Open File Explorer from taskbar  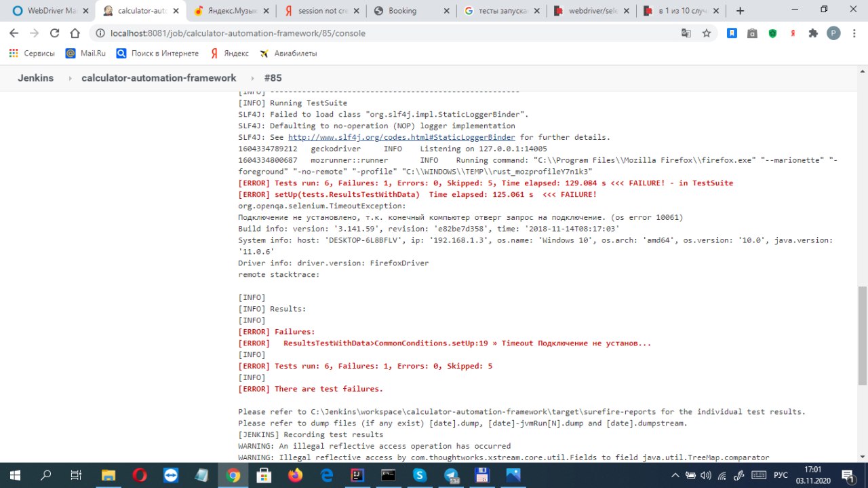[x=108, y=475]
